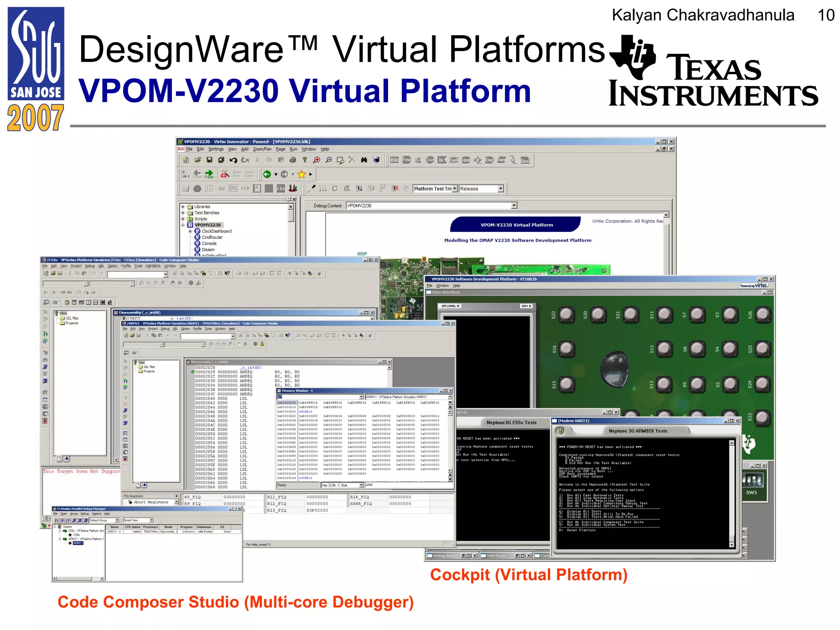Screen dimensions: 840x630
Task: Click the green Back arrow in Virtio Innovator
Action: coord(267,174)
